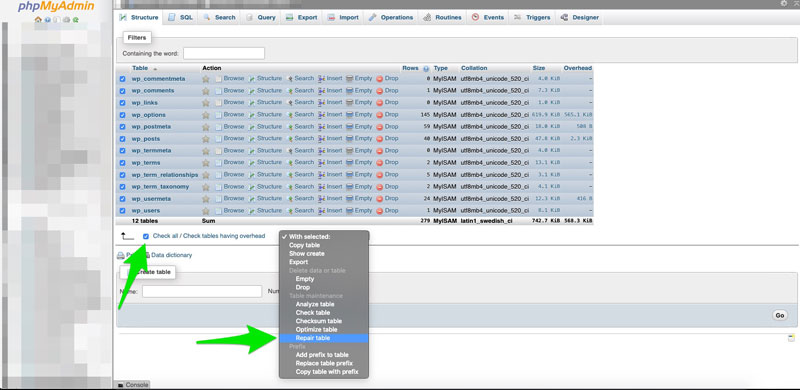This screenshot has width=800, height=390.
Task: Open the Routines tab
Action: [443, 17]
